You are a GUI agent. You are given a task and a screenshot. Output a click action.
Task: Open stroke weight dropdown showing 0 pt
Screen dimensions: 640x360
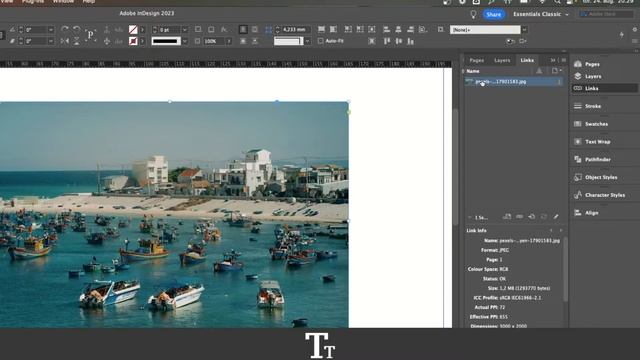(x=185, y=30)
